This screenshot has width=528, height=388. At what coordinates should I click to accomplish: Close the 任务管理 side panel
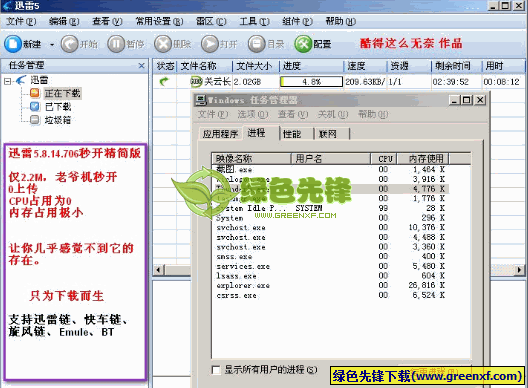click(x=142, y=66)
